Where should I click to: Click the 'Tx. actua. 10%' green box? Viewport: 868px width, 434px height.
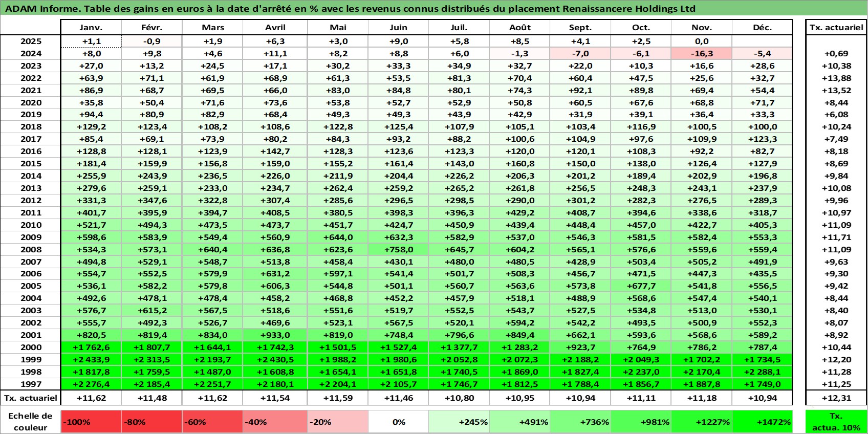(x=836, y=422)
